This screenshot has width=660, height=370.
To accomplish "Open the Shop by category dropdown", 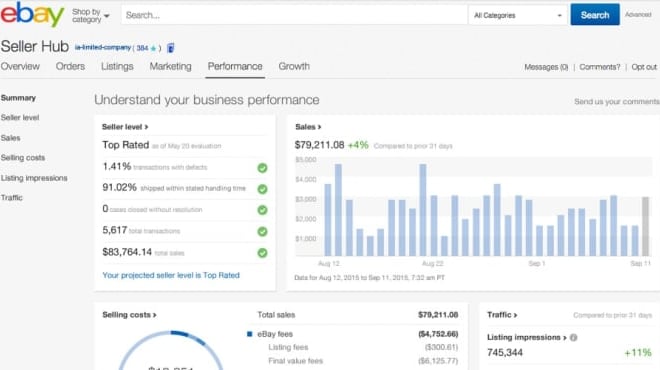I will click(90, 16).
